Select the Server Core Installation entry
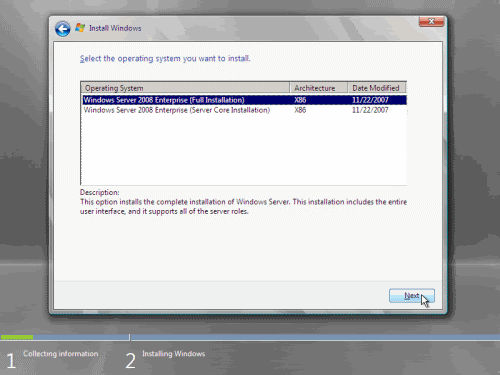 (244, 110)
